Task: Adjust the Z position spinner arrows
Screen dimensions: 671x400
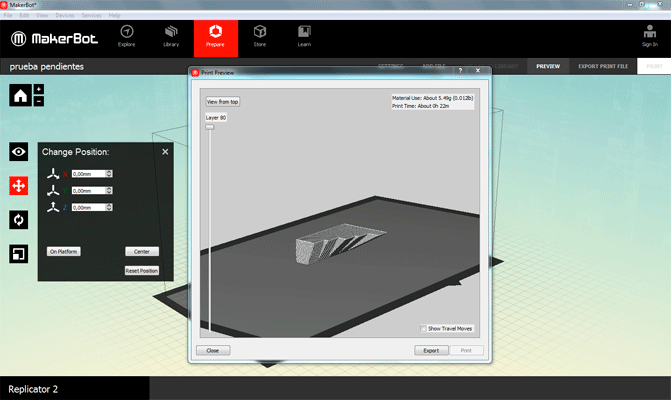Action: tap(109, 207)
